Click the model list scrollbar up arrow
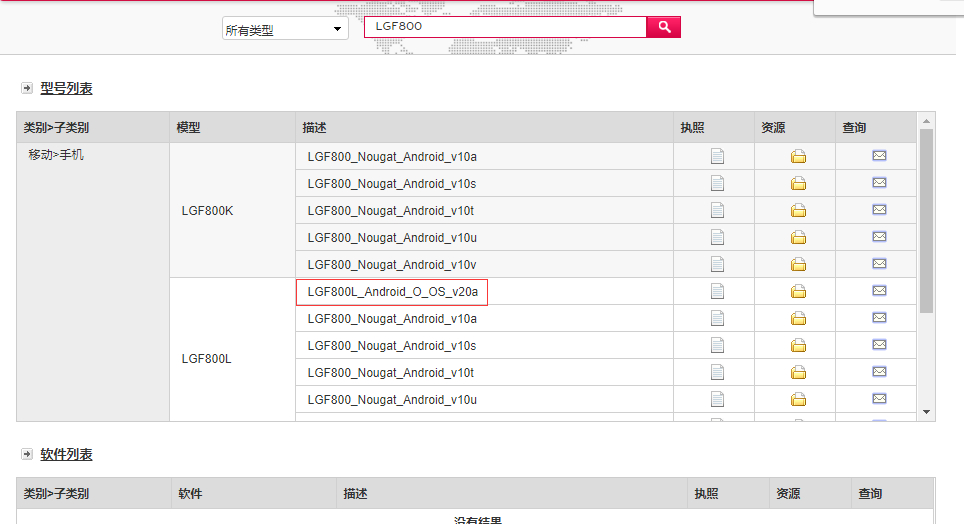This screenshot has width=964, height=524. (x=926, y=120)
